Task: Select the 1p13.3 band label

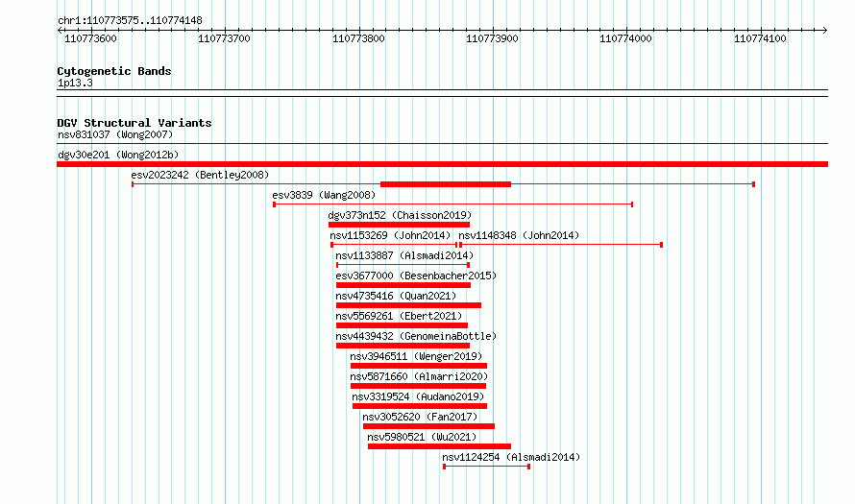Action: pos(75,83)
